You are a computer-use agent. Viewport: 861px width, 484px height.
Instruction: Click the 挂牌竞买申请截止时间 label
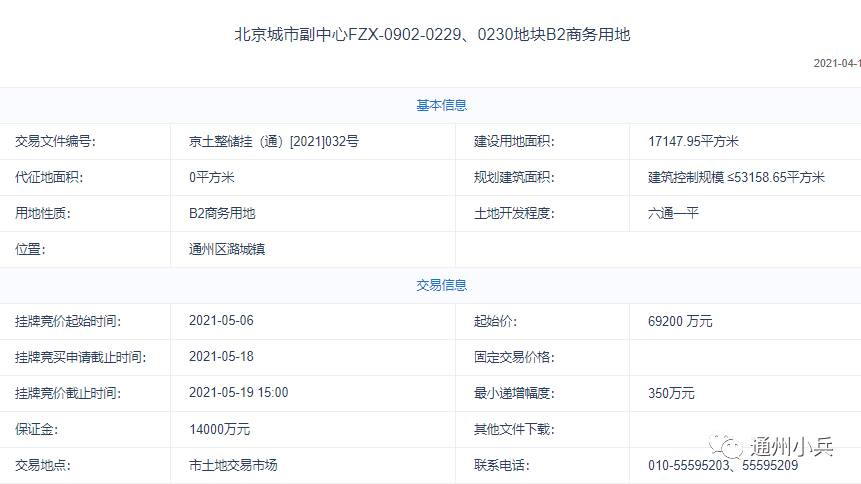[x=80, y=357]
